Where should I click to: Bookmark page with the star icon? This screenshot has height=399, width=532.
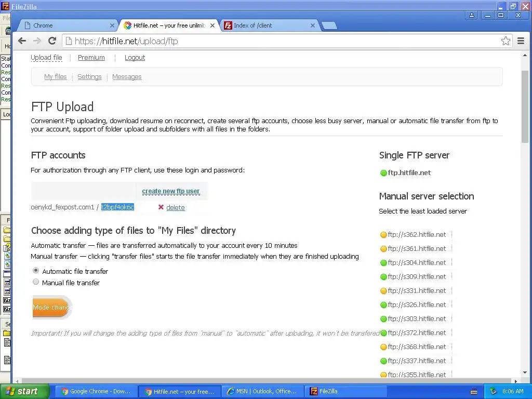click(x=506, y=41)
